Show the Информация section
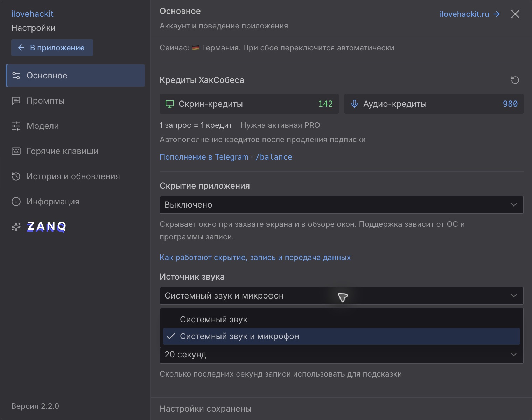Viewport: 532px width, 420px height. 75,202
